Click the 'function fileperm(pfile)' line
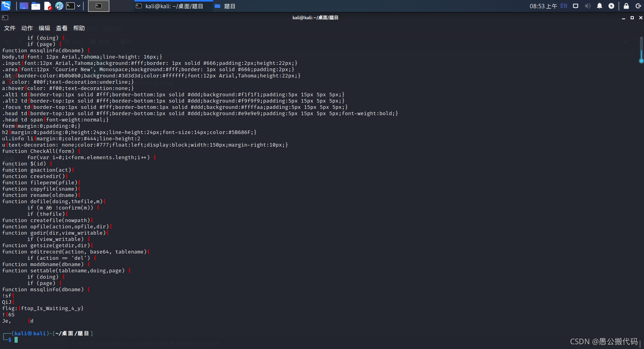 pos(41,183)
